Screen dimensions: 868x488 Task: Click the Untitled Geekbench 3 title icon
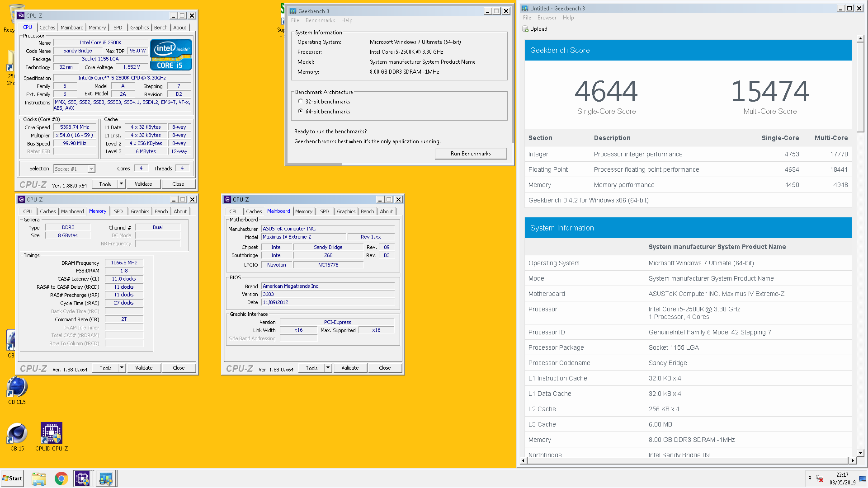pos(524,8)
